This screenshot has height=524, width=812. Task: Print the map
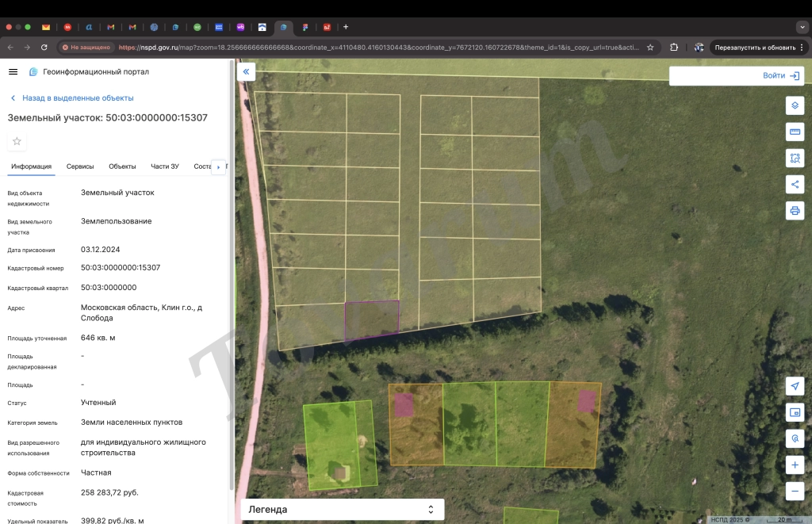(795, 211)
